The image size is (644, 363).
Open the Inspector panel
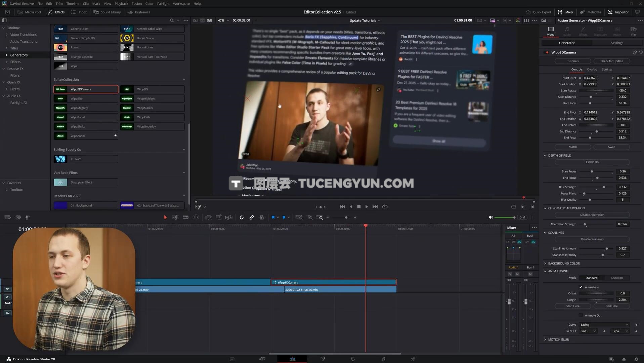[618, 12]
